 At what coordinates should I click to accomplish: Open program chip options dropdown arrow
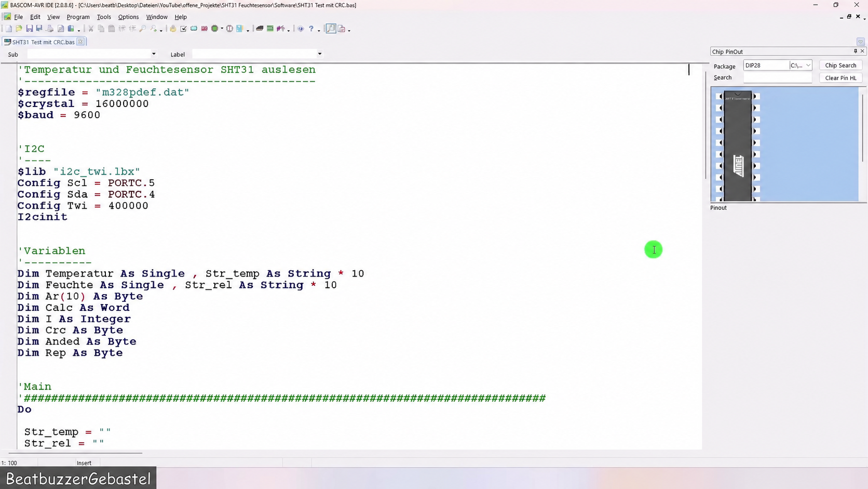pyautogui.click(x=222, y=29)
